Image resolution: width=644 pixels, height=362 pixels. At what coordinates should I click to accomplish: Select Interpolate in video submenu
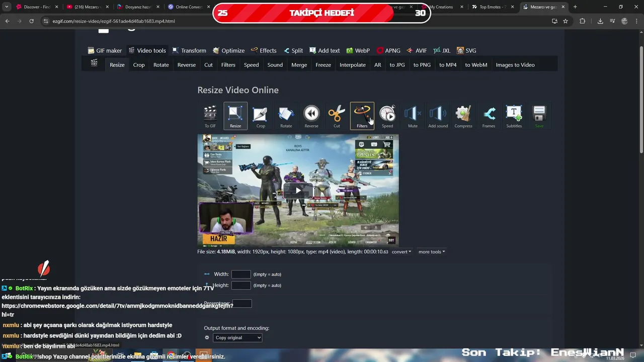click(x=353, y=65)
